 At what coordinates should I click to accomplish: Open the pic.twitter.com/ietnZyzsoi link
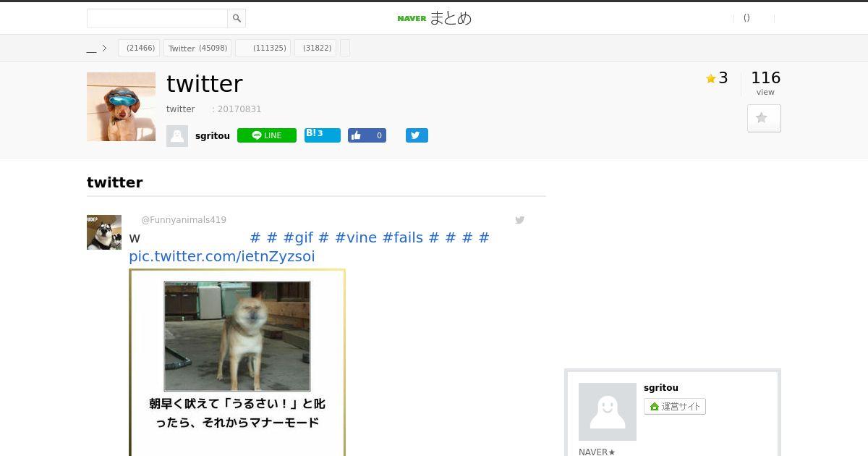222,256
